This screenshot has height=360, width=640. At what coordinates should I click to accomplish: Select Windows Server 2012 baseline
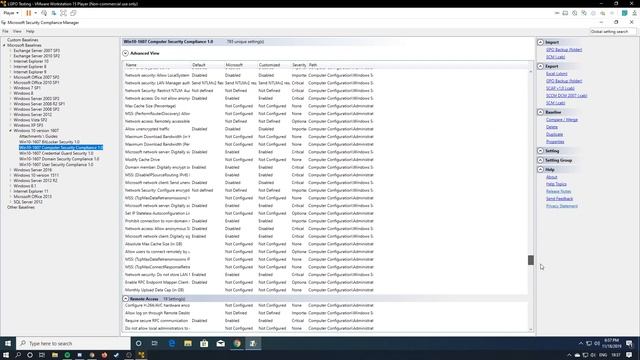point(33,115)
